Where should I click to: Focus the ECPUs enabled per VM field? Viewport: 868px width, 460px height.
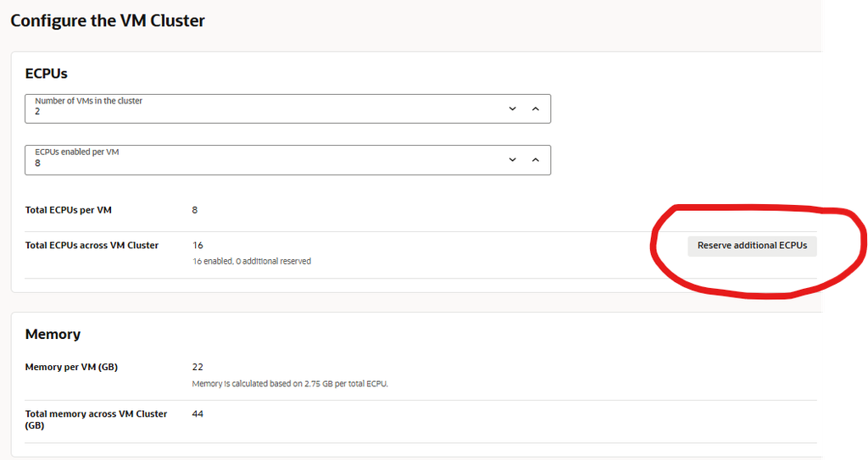tap(287, 160)
